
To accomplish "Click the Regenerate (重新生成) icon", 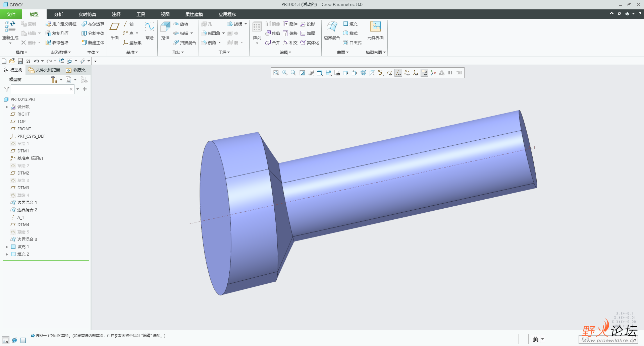I will pyautogui.click(x=10, y=27).
